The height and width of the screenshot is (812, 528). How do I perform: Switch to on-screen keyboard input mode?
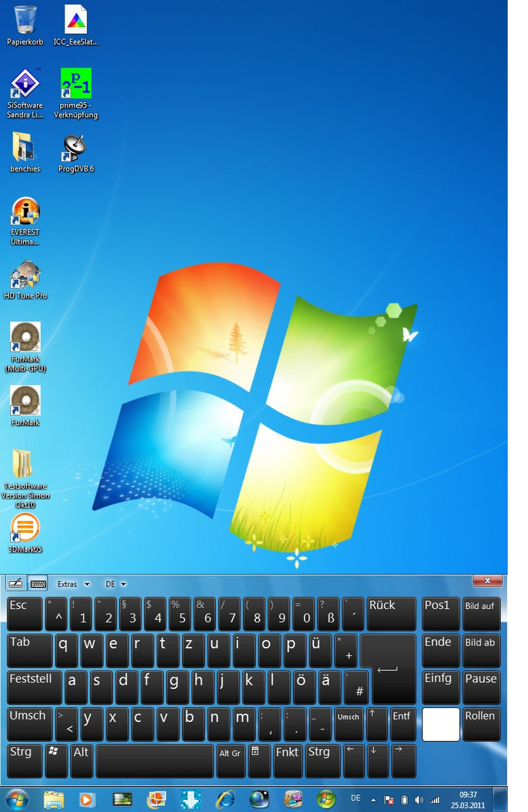coord(38,583)
